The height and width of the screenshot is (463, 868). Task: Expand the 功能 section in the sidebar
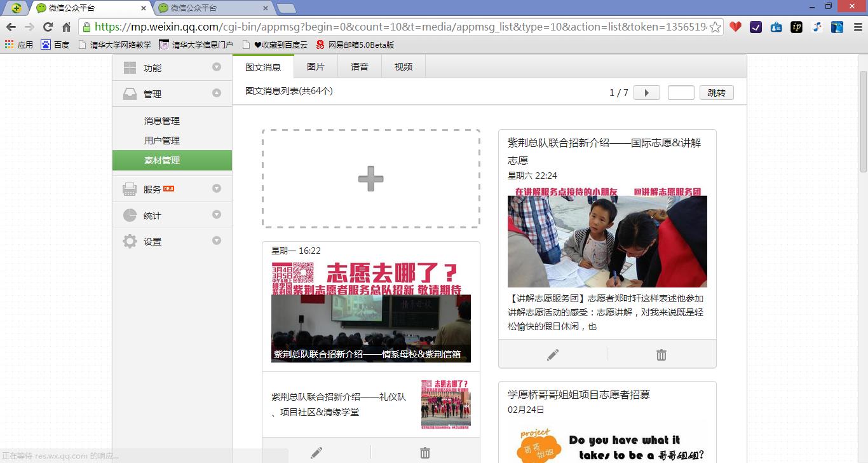tap(217, 67)
